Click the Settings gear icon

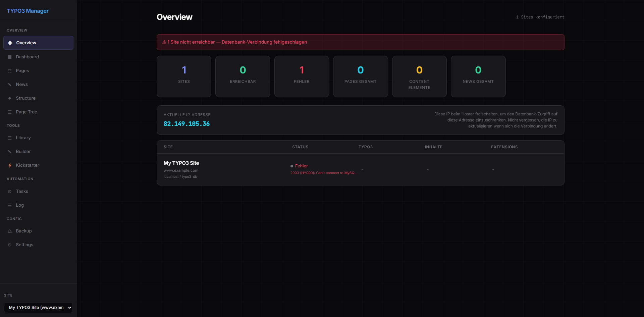10,245
